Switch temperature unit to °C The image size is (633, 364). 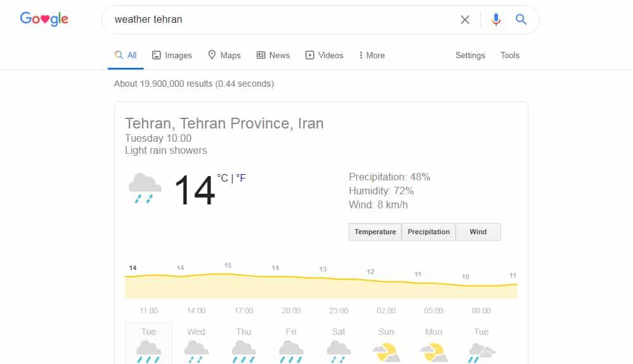tap(222, 179)
